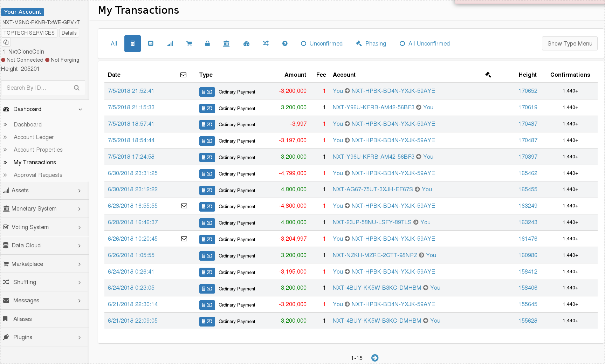This screenshot has width=605, height=364.
Task: Open message envelope on 6/28/2018 16:55:55 row
Action: click(184, 206)
